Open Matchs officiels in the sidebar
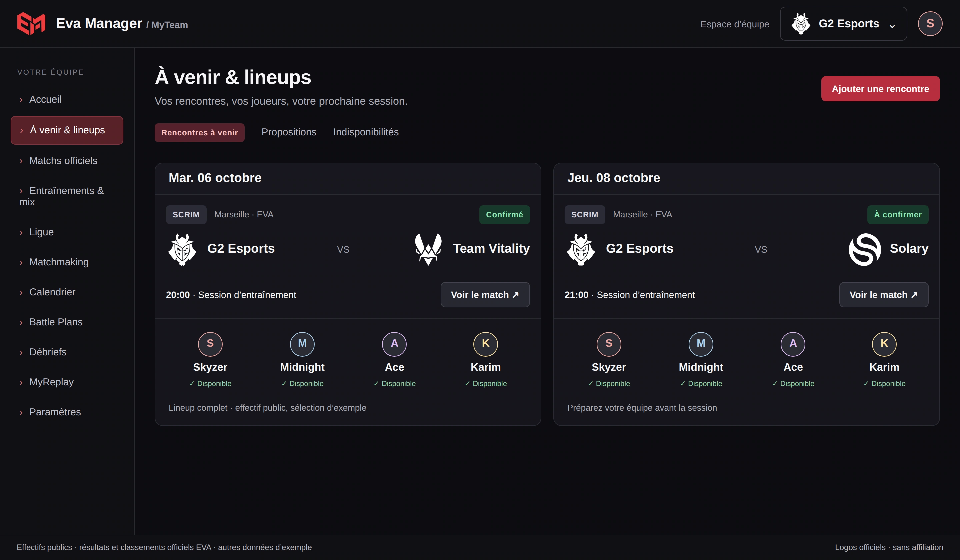 click(67, 161)
